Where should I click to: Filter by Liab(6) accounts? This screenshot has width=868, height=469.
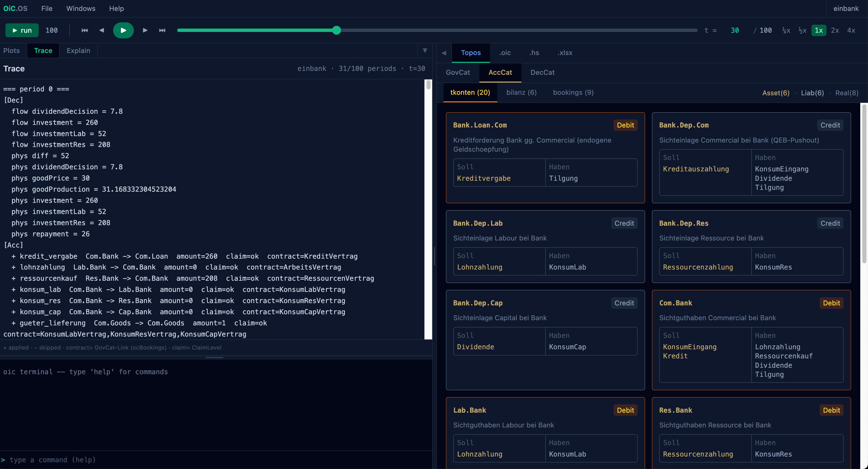click(812, 93)
